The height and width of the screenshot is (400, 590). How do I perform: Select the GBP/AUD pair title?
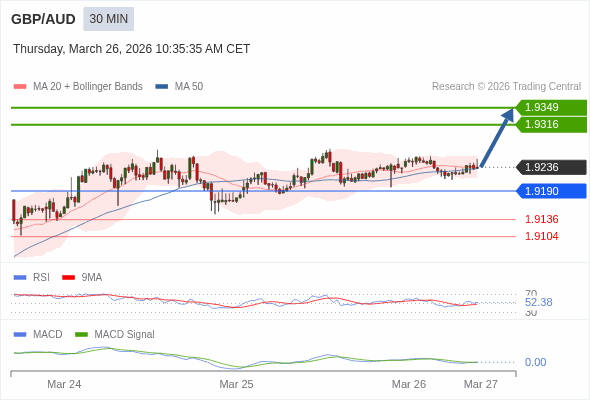pyautogui.click(x=43, y=19)
